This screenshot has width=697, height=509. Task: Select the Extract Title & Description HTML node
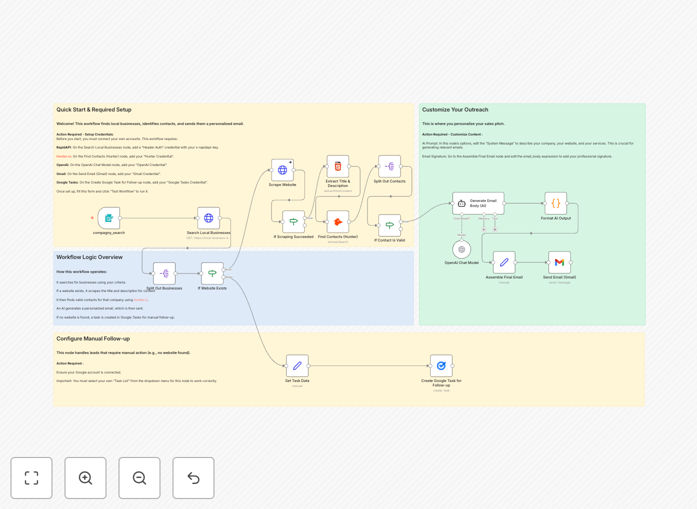click(x=338, y=167)
